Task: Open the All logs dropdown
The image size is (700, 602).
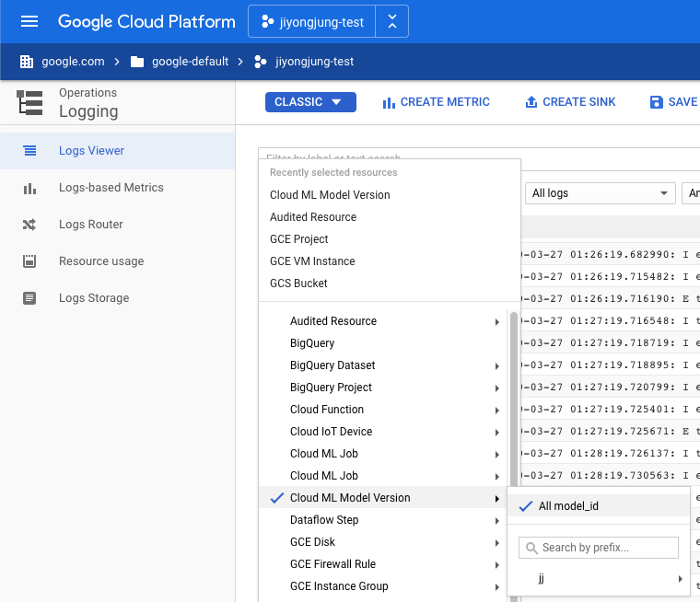Action: click(600, 193)
